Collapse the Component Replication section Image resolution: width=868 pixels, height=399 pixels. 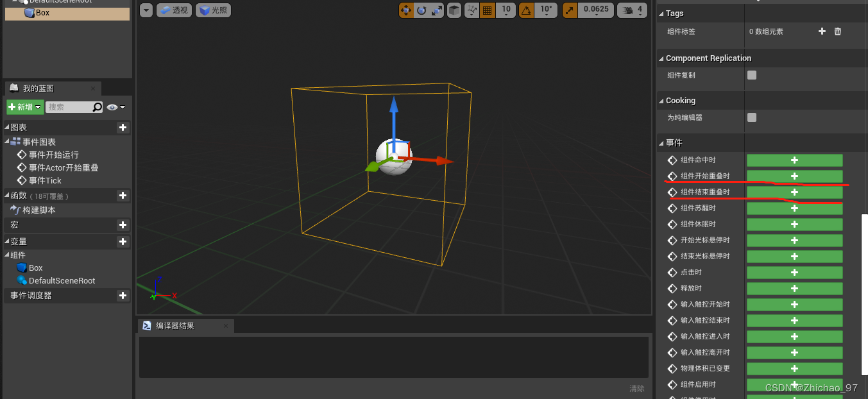point(661,58)
